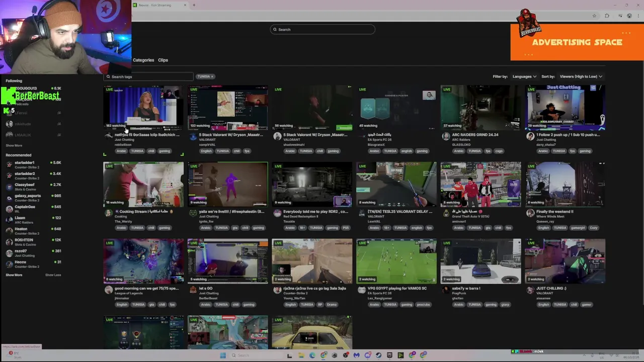The height and width of the screenshot is (362, 644).
Task: Click the main Search field
Action: pos(323,30)
